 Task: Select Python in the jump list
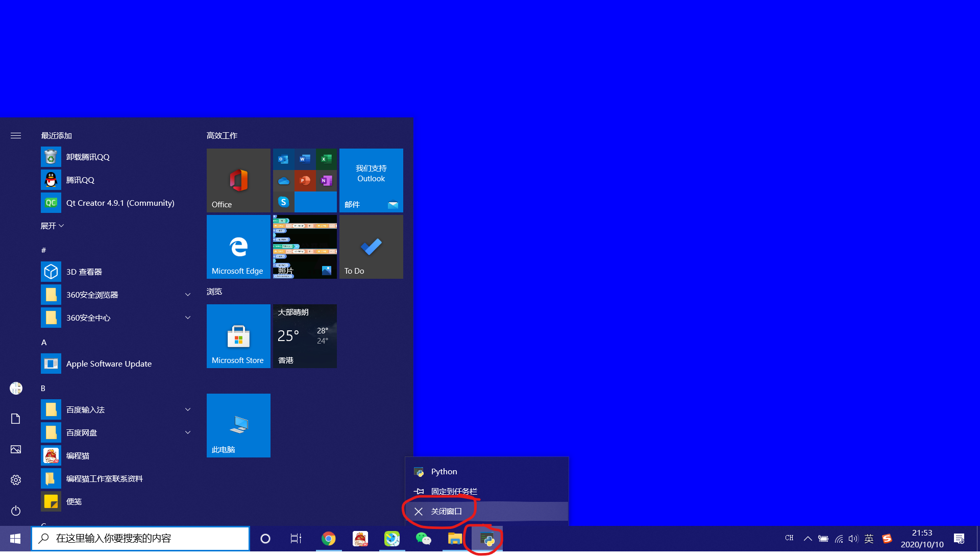[x=486, y=471]
